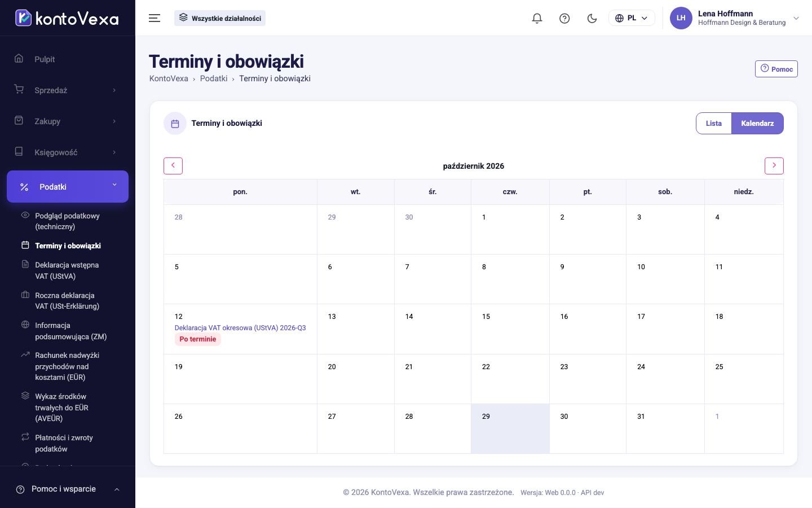Screen dimensions: 812x508
Task: Open the Lena Hoffmann account menu
Action: pos(735,18)
